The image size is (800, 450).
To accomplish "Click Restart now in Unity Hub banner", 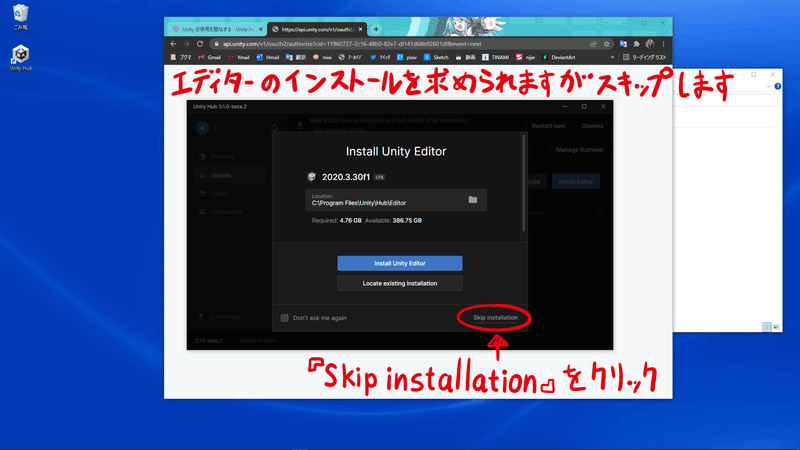I will (548, 126).
